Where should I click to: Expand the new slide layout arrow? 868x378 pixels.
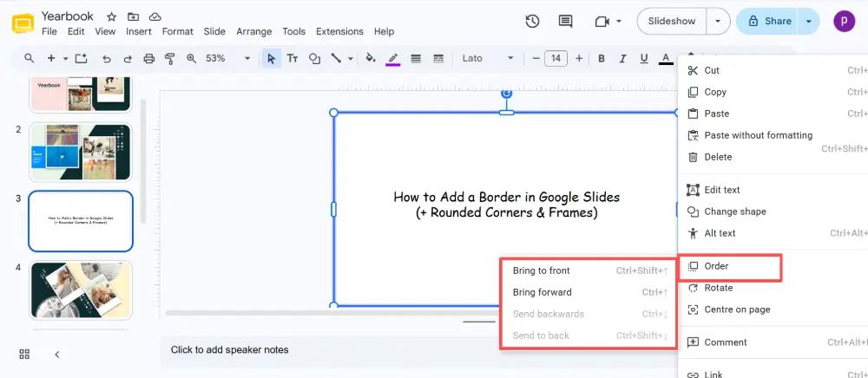click(x=65, y=59)
